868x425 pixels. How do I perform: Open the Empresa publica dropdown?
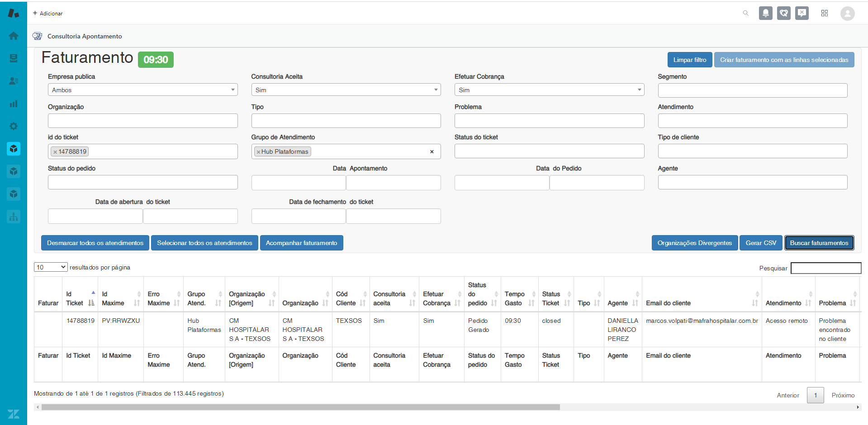(x=142, y=90)
